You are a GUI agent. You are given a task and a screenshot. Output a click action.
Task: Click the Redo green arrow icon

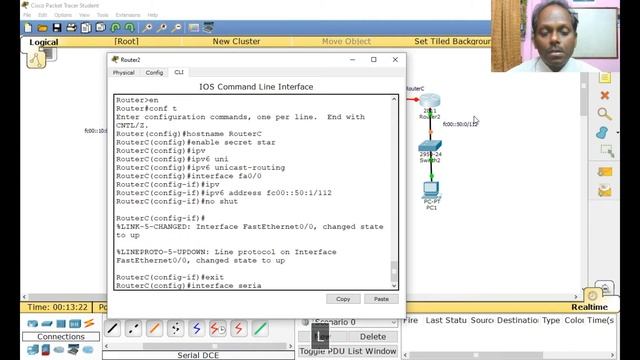pyautogui.click(x=130, y=28)
